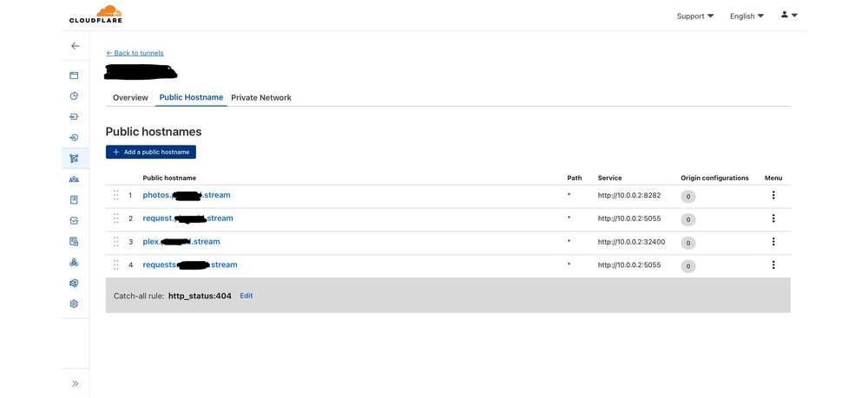This screenshot has width=868, height=398.
Task: Edit the catch-all rule
Action: [247, 296]
